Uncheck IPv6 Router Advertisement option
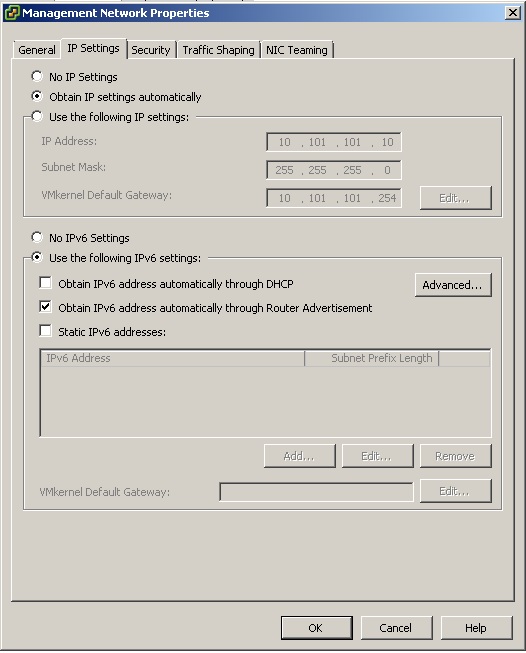This screenshot has width=526, height=653. click(45, 307)
